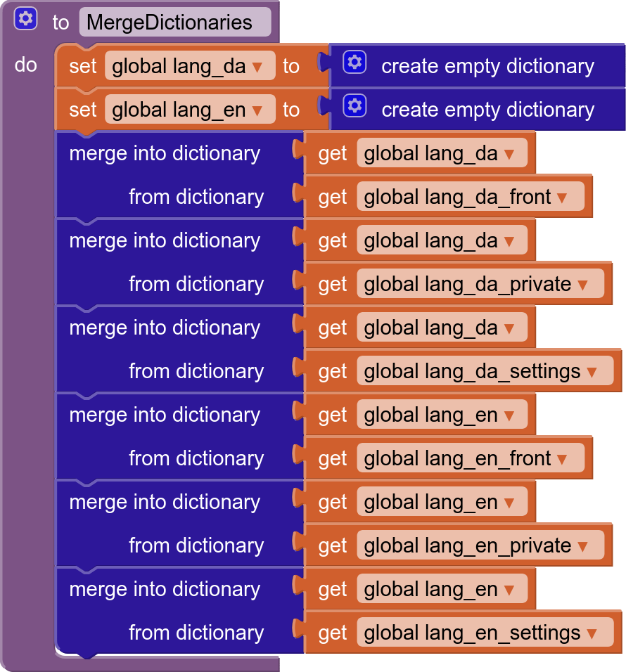The image size is (626, 672).
Task: Click gear icon on lang_en's create empty dictionary
Action: (x=354, y=107)
